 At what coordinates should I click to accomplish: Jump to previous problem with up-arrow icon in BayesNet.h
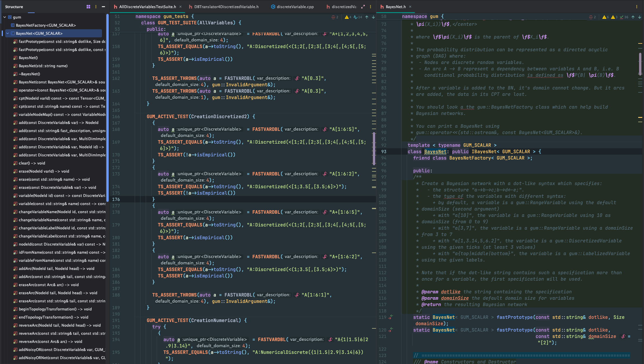[633, 17]
